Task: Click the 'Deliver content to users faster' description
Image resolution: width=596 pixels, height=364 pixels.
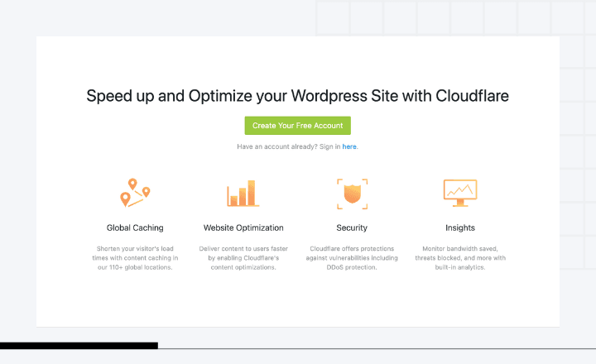Action: (243, 258)
